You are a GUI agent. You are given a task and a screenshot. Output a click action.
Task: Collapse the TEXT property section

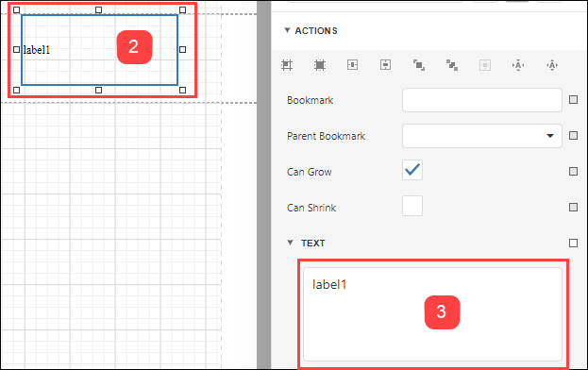click(290, 243)
